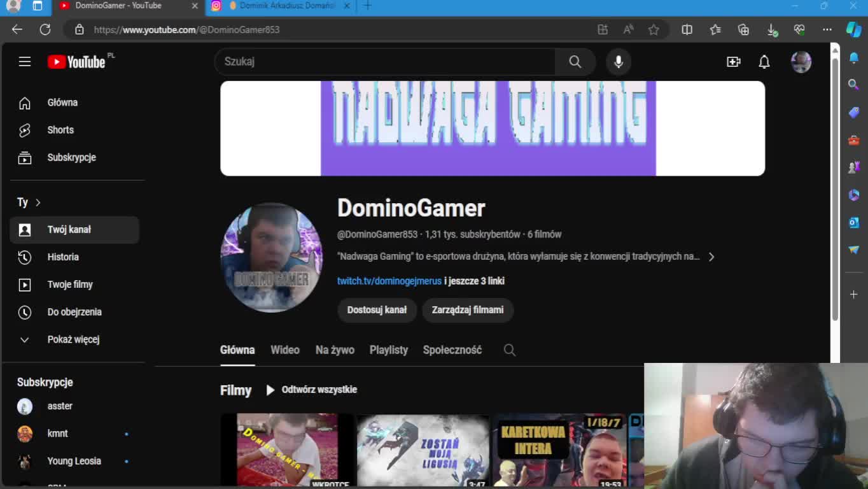Image resolution: width=868 pixels, height=489 pixels.
Task: Open YouTube notifications bell
Action: (764, 62)
